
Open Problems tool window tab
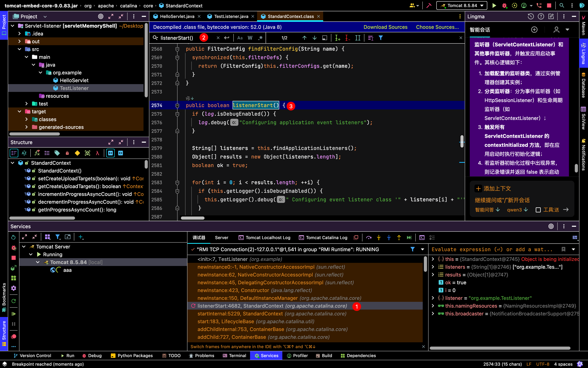pos(202,356)
